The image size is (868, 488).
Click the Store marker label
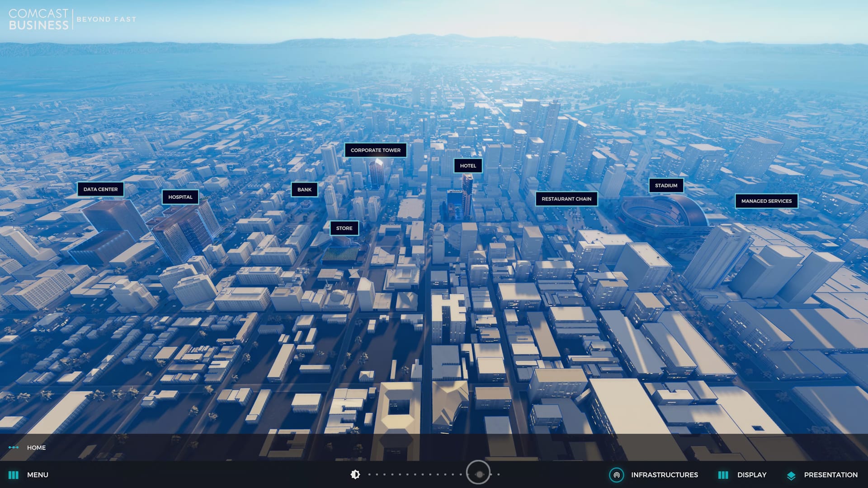tap(344, 228)
